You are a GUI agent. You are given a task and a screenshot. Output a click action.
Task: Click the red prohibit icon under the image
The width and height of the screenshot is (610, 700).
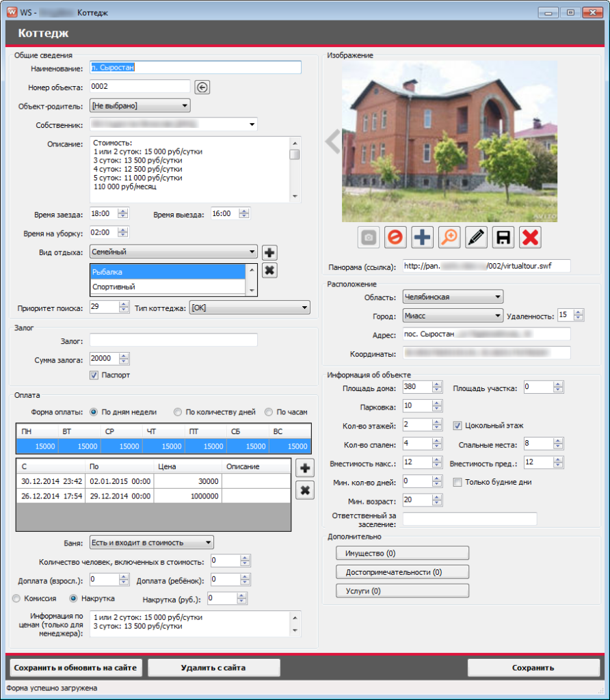[395, 237]
